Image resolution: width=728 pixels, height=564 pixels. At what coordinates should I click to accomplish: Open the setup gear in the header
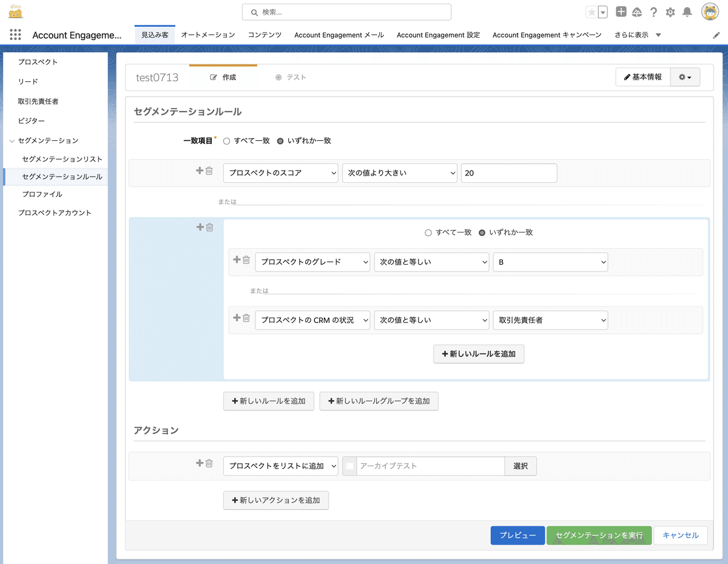tap(670, 12)
